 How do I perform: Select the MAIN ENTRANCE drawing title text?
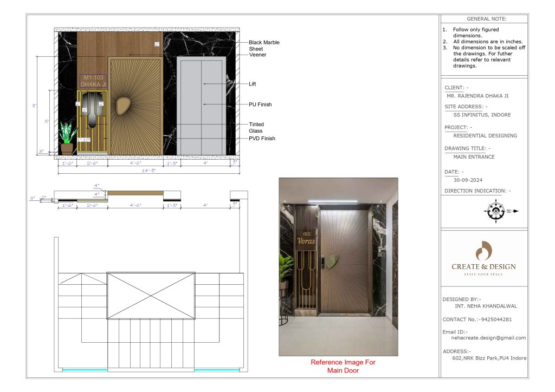pyautogui.click(x=474, y=157)
